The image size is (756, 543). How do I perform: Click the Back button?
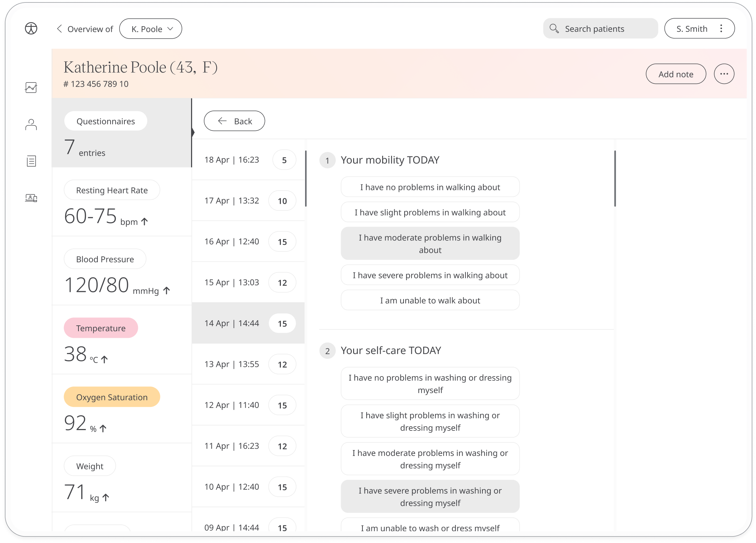click(234, 121)
